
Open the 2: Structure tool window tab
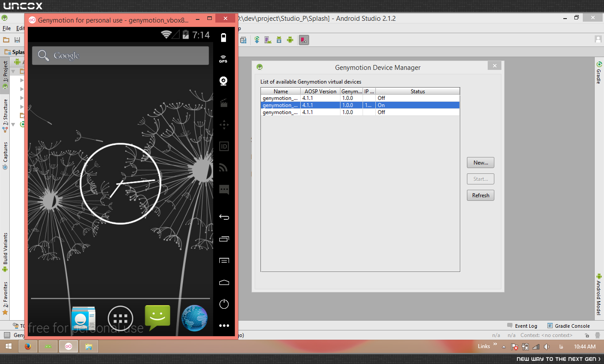tap(5, 116)
